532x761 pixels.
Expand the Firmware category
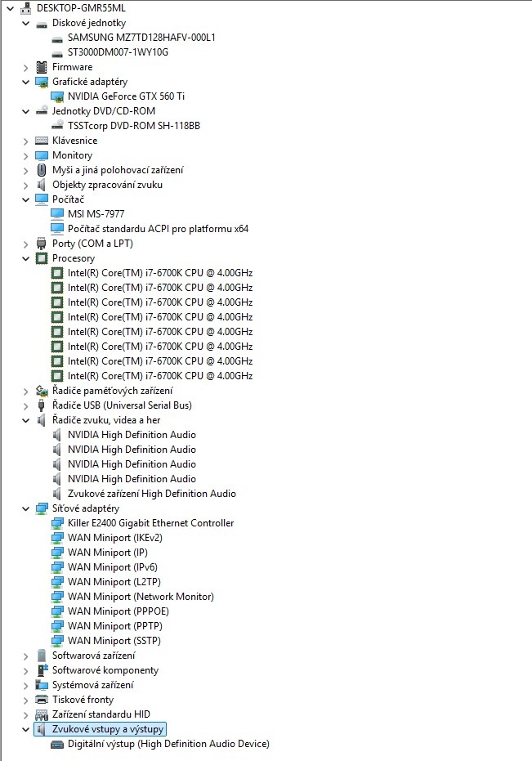(25, 67)
